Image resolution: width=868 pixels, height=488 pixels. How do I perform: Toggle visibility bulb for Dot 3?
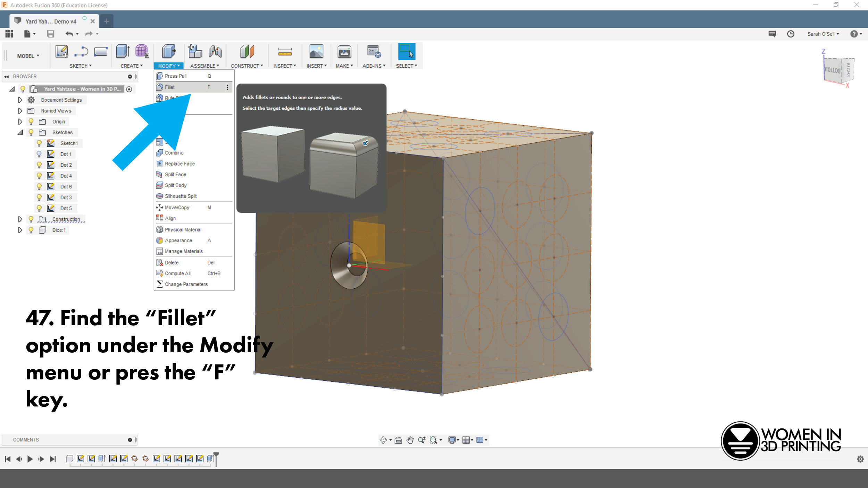pyautogui.click(x=39, y=197)
